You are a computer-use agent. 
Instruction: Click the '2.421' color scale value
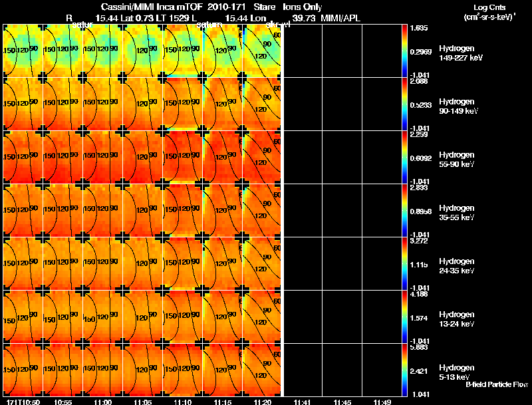(419, 371)
